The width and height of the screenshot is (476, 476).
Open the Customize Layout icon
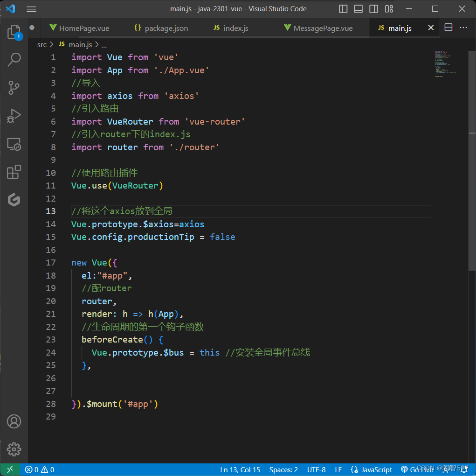tap(389, 9)
